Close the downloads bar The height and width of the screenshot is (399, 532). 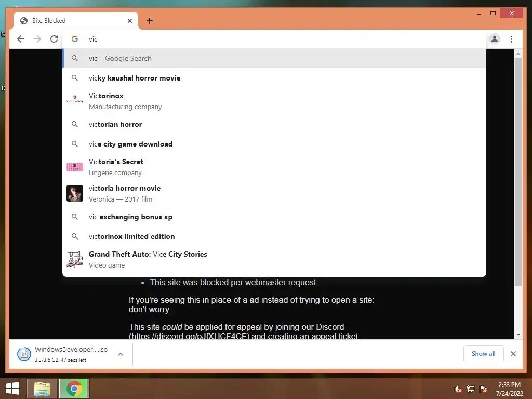[x=513, y=354]
